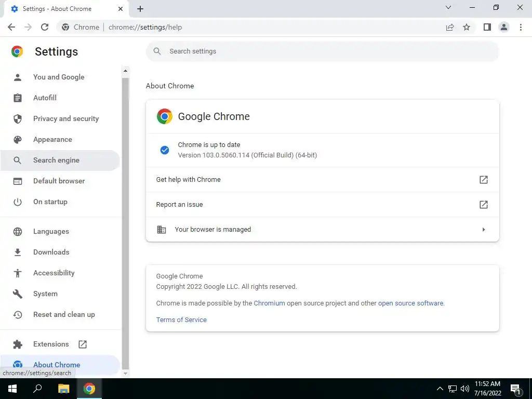This screenshot has width=532, height=399.
Task: Open Get help with Chrome
Action: 322,179
